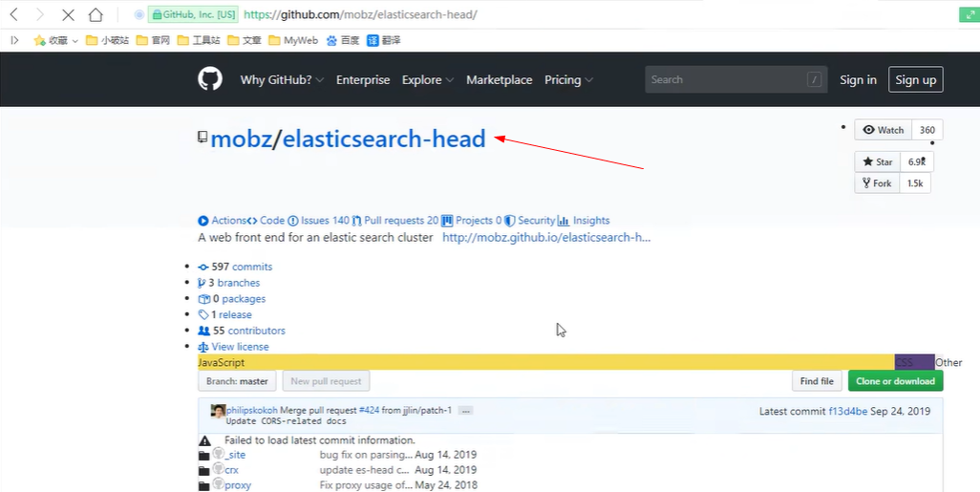Viewport: 980px width, 492px height.
Task: Fork the repository with Fork button
Action: [877, 183]
